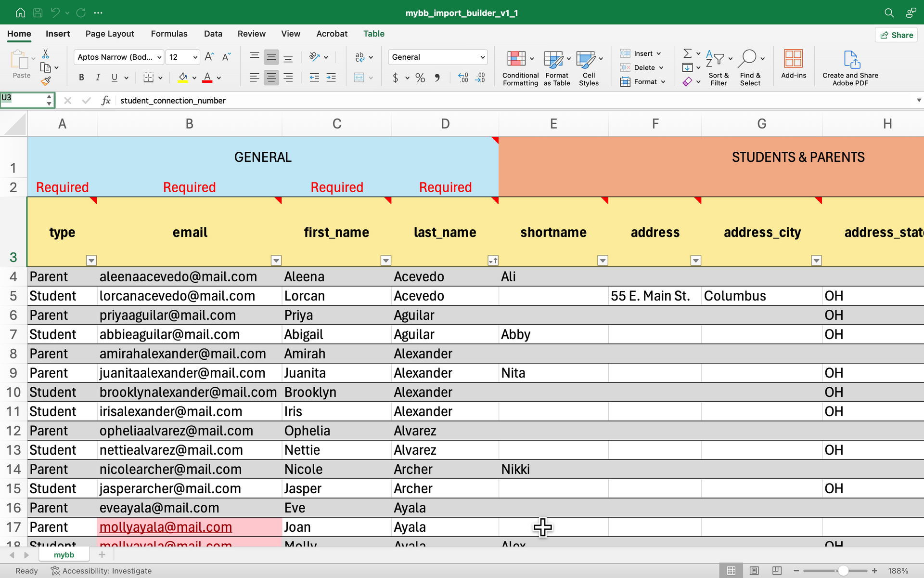Toggle bold formatting
Viewport: 924px width, 578px height.
click(81, 78)
